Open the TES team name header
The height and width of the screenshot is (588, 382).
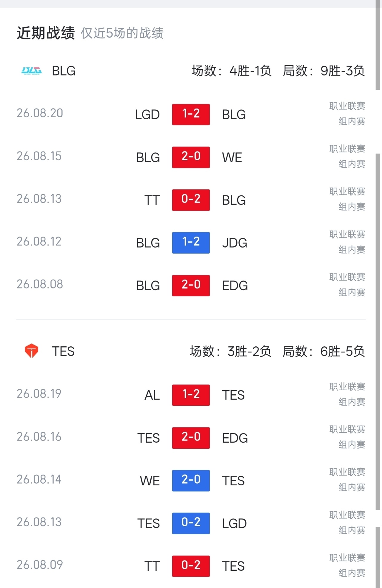point(63,351)
